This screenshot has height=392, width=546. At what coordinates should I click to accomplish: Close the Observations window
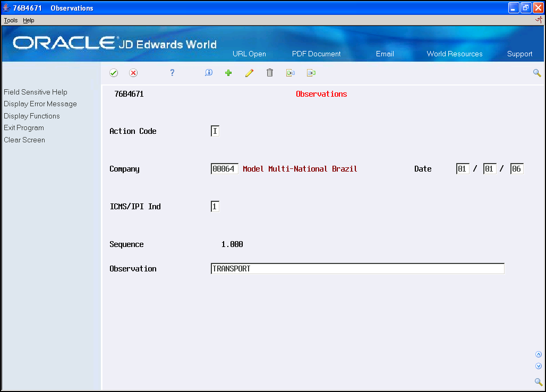pyautogui.click(x=538, y=7)
